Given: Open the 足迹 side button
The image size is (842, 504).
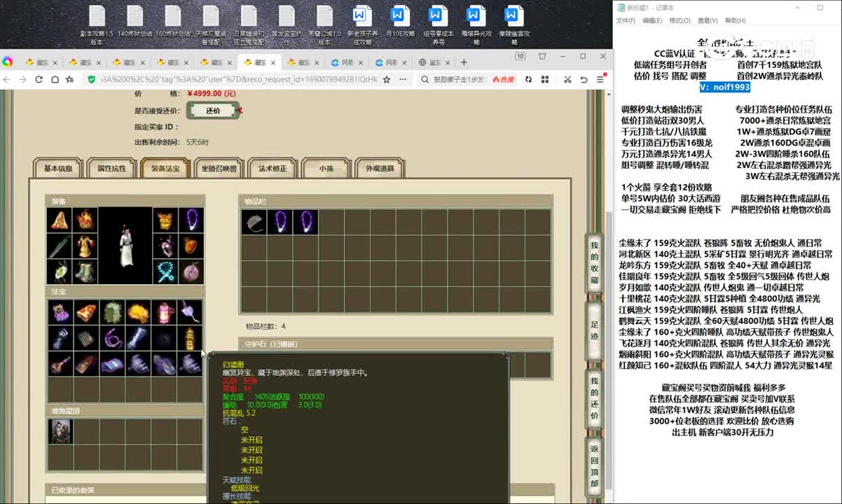Looking at the screenshot, I should [x=594, y=330].
